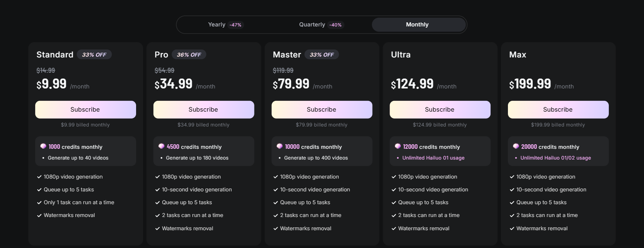Click the checkmark beside Pro plan 'Watermarks removal'
644x248 pixels.
click(158, 229)
